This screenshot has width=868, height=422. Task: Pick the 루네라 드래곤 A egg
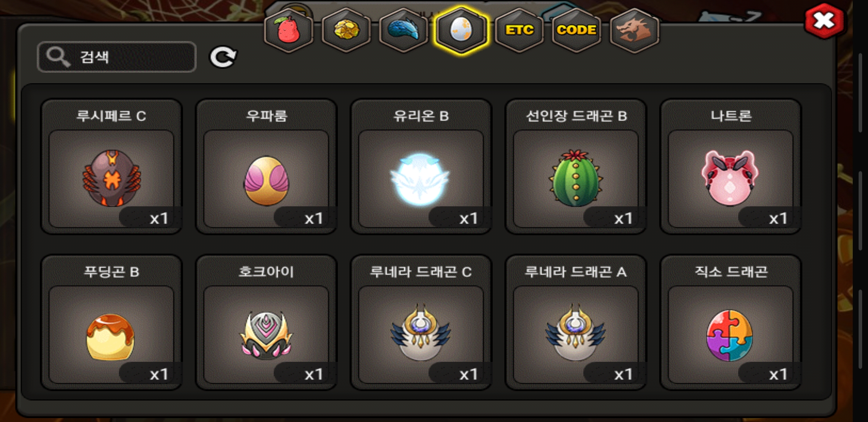click(576, 322)
